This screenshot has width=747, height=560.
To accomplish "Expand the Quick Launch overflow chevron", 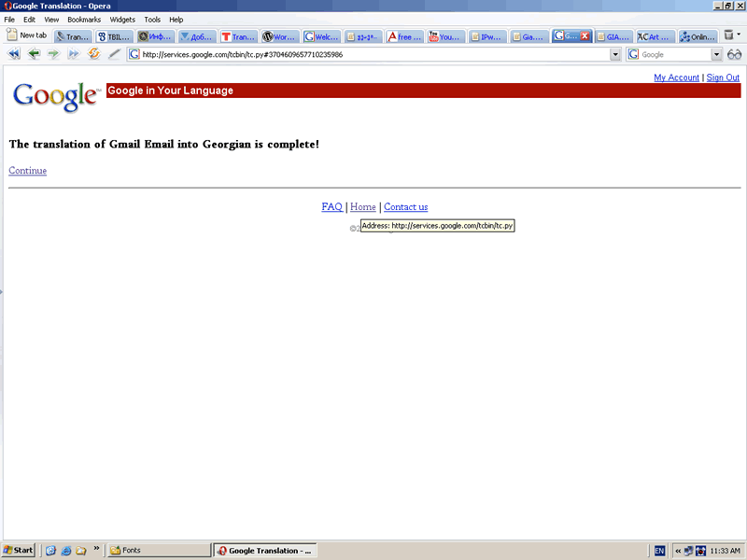I will pos(96,548).
